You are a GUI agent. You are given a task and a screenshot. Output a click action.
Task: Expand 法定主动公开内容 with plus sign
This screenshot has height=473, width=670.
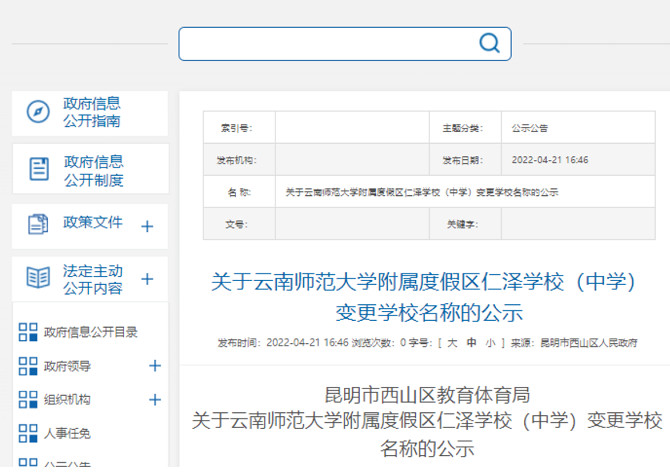point(147,279)
